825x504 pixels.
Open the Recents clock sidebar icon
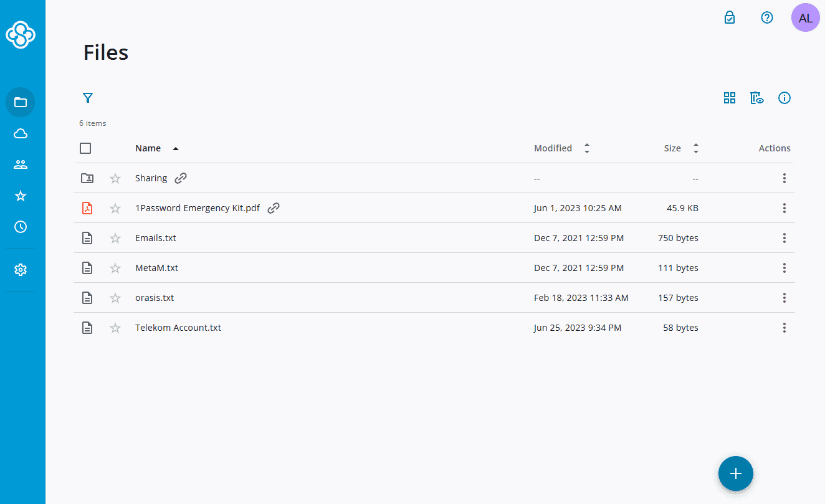[21, 227]
